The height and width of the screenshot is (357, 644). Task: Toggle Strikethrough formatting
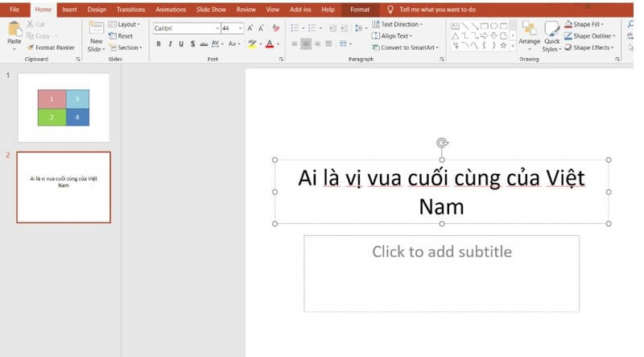click(x=204, y=44)
